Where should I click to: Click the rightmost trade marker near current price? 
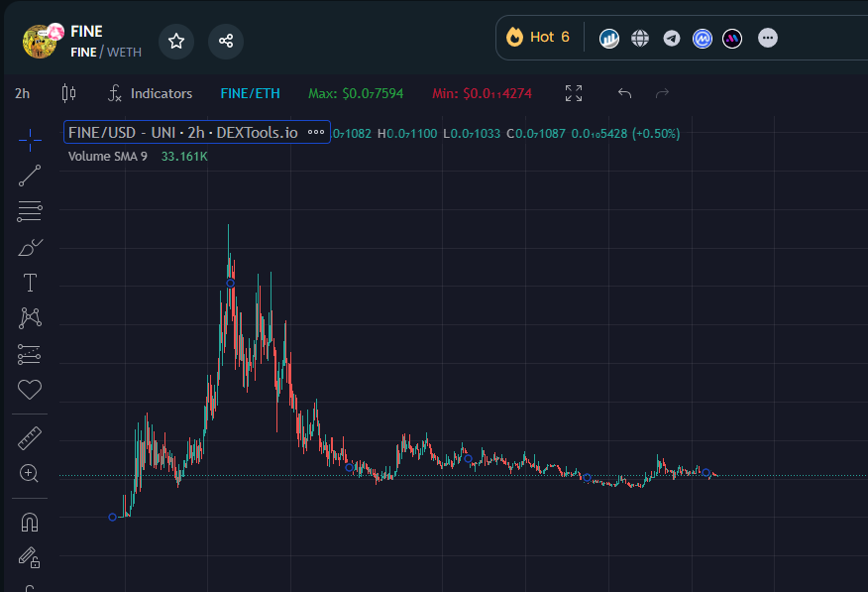pos(705,472)
